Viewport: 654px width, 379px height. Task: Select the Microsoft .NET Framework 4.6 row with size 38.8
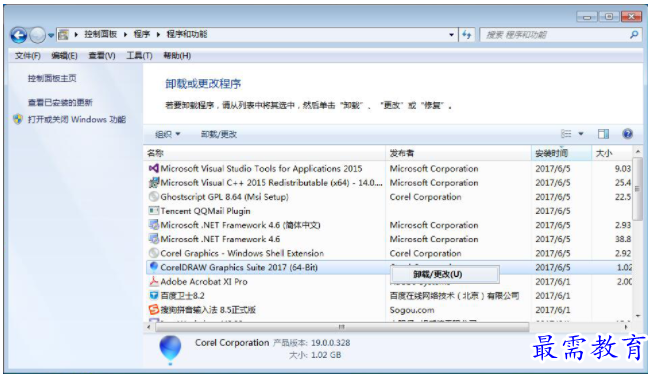[389, 239]
